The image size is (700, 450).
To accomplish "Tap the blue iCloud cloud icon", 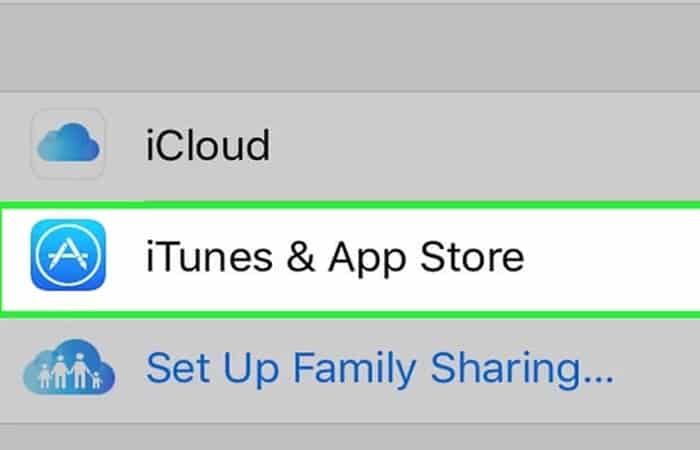I will coord(68,143).
